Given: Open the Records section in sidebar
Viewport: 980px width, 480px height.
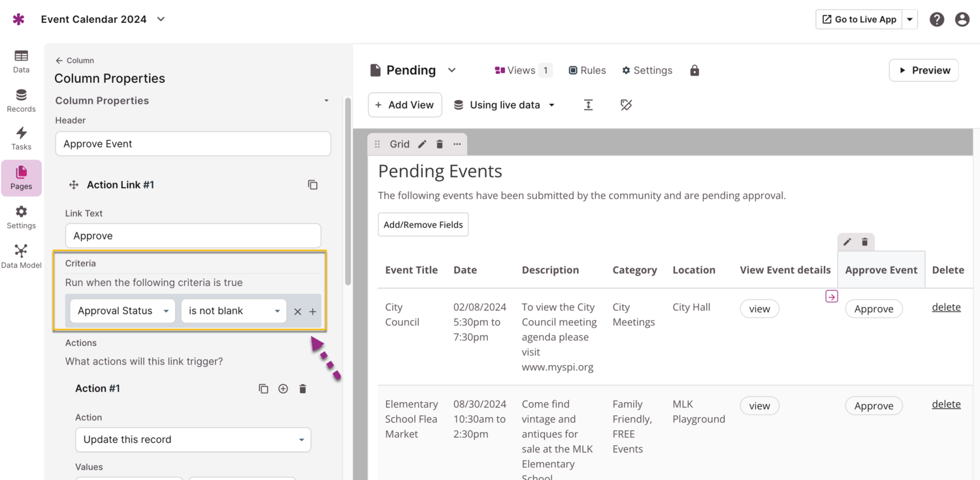Looking at the screenshot, I should 21,101.
